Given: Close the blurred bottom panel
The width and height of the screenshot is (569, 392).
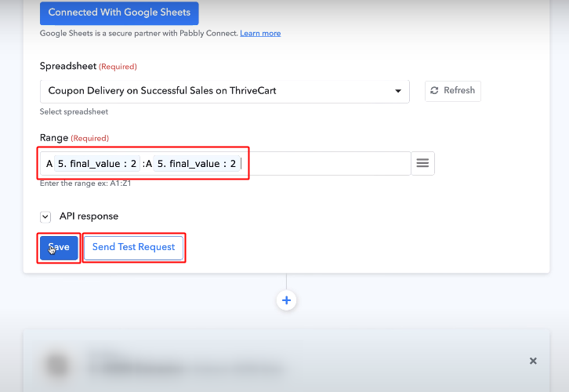Looking at the screenshot, I should coord(533,361).
